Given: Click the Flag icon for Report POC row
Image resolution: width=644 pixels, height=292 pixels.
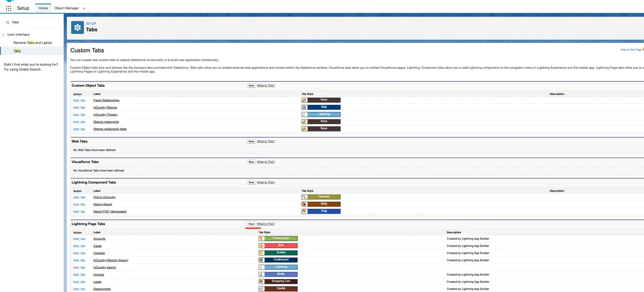Looking at the screenshot, I should (x=304, y=211).
